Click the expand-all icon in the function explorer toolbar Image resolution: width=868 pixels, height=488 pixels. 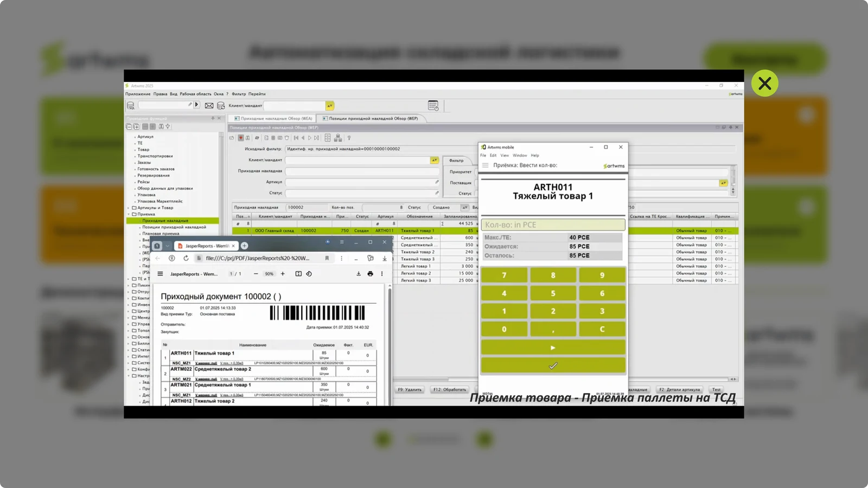pyautogui.click(x=136, y=126)
